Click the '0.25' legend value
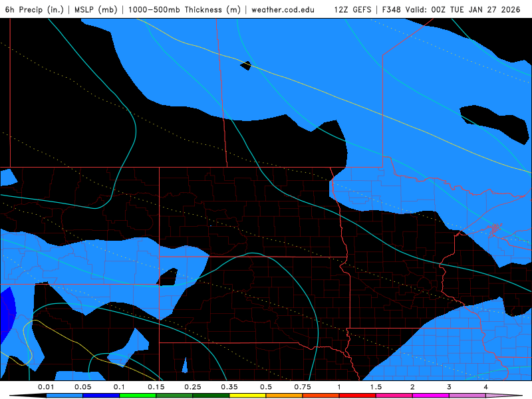 coord(193,387)
